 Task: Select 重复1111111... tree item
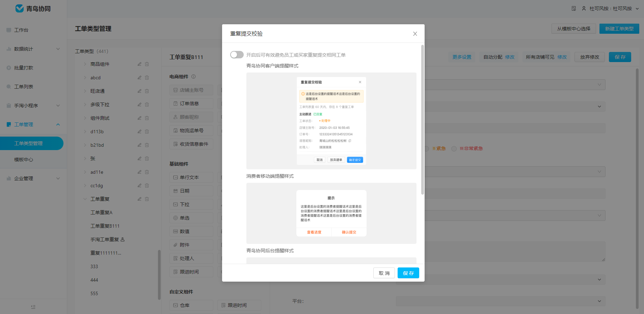pos(106,253)
